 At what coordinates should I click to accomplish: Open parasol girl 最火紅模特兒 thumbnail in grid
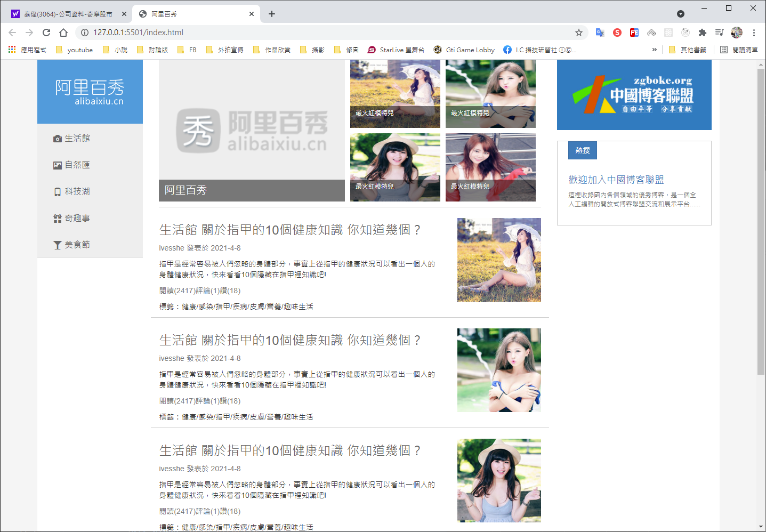(395, 94)
